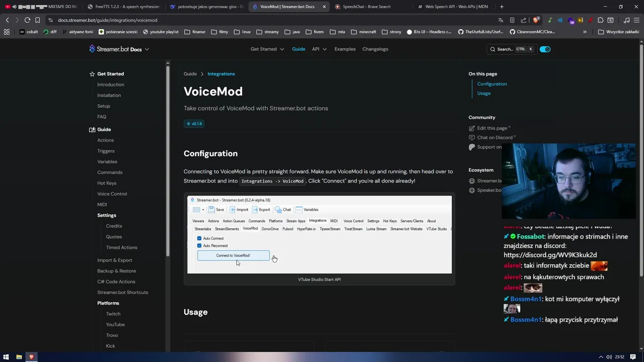Click the site settings icon in address bar
644x362 pixels.
pyautogui.click(x=50, y=20)
